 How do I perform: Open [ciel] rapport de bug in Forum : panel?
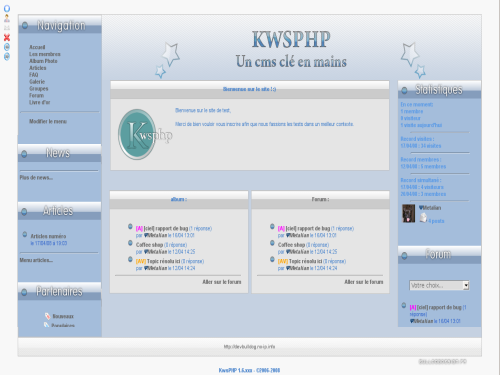[x=308, y=228]
